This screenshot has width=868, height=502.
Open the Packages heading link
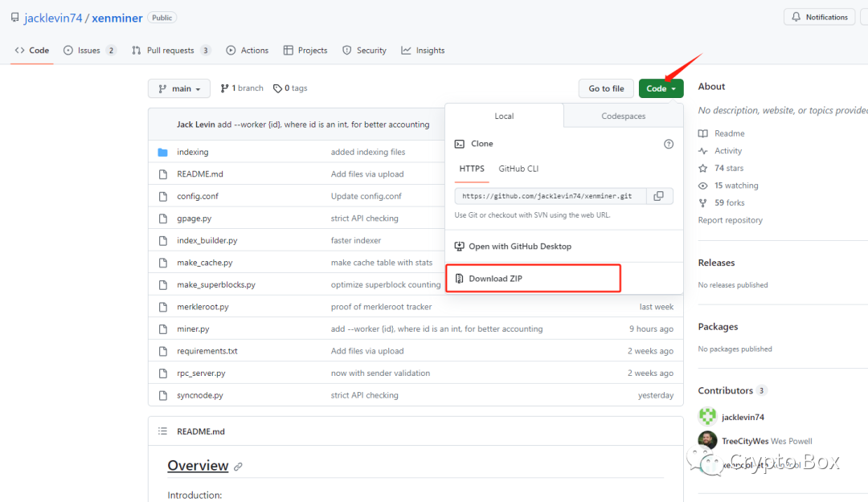[718, 327]
